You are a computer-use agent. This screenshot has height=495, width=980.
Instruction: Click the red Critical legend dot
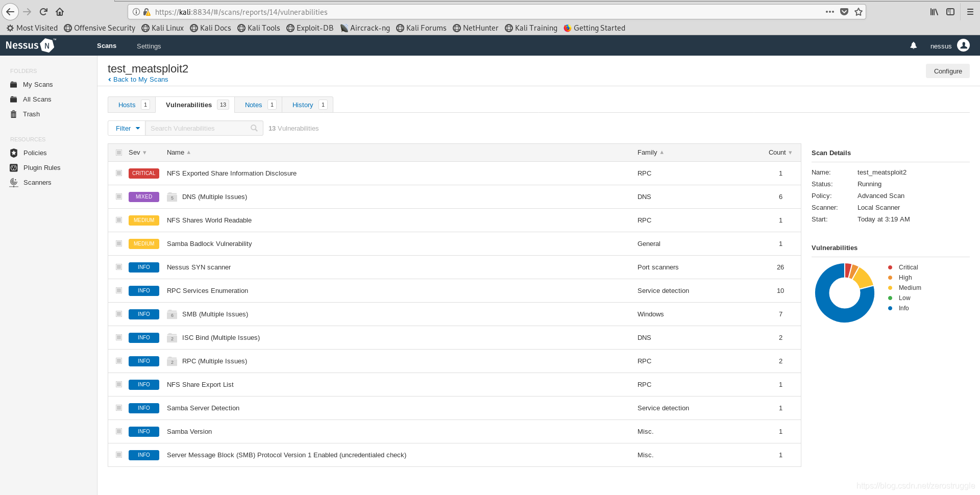(890, 267)
